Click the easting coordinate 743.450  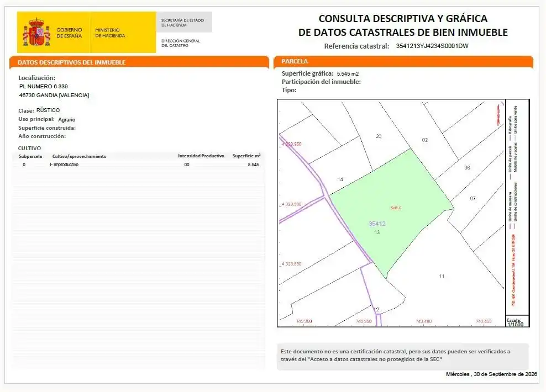tap(484, 321)
